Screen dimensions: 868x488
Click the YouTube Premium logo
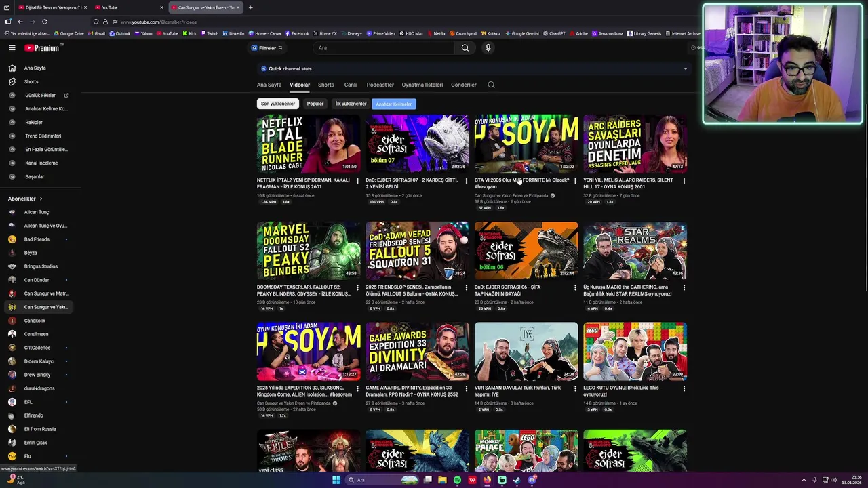[43, 48]
